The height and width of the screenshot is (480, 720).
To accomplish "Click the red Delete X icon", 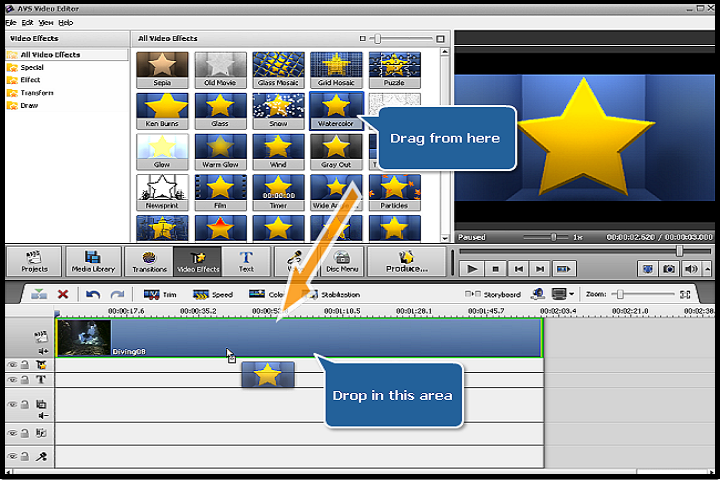I will click(x=63, y=295).
